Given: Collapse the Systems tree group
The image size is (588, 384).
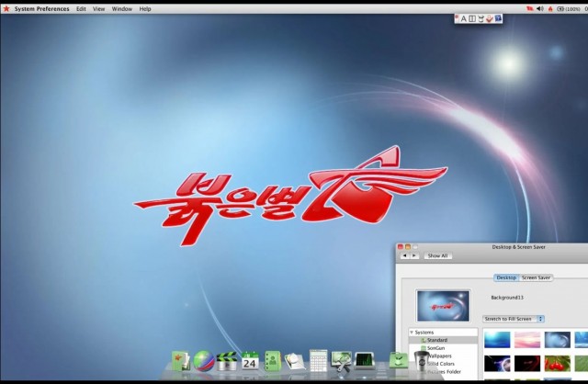Looking at the screenshot, I should coord(413,332).
